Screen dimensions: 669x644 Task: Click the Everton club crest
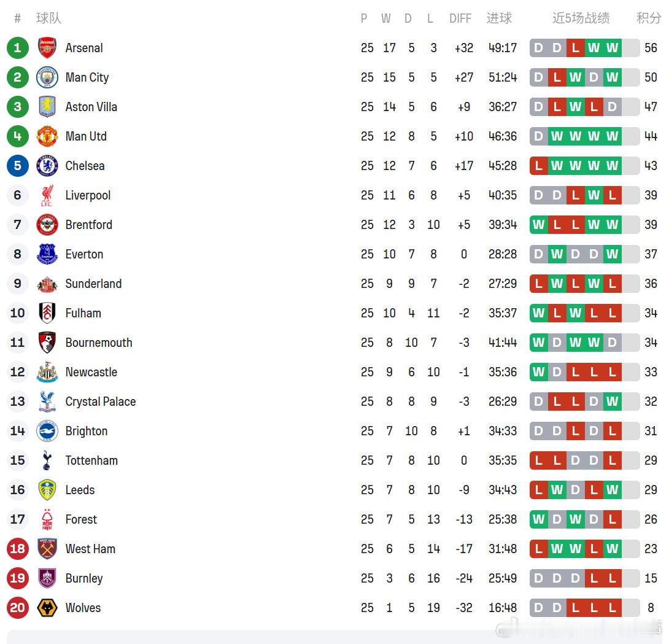click(47, 254)
